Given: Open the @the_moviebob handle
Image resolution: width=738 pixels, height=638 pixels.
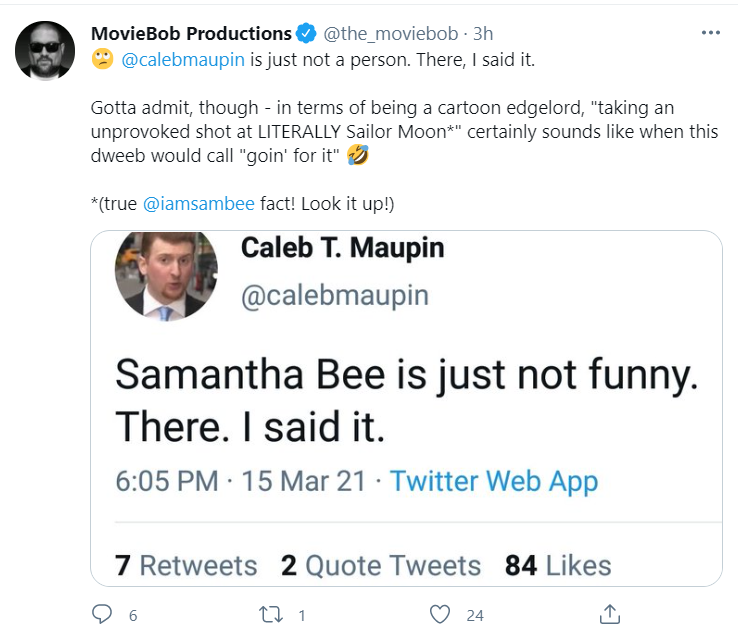Looking at the screenshot, I should tap(391, 33).
